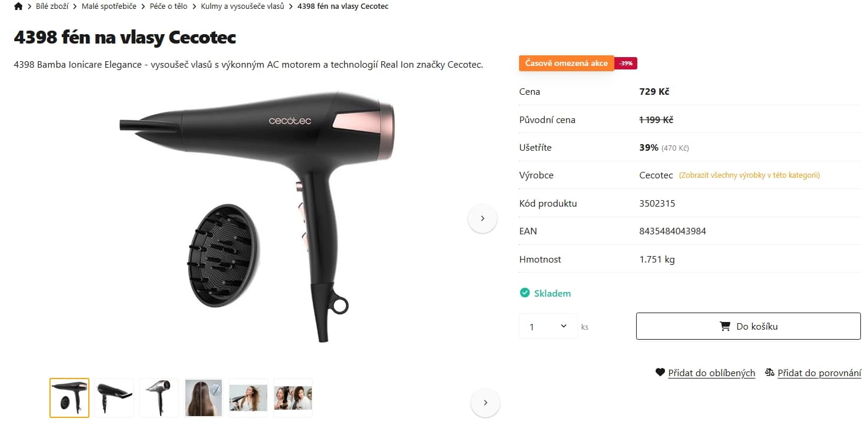
Task: Click the Časově omezená akce badge
Action: 566,63
